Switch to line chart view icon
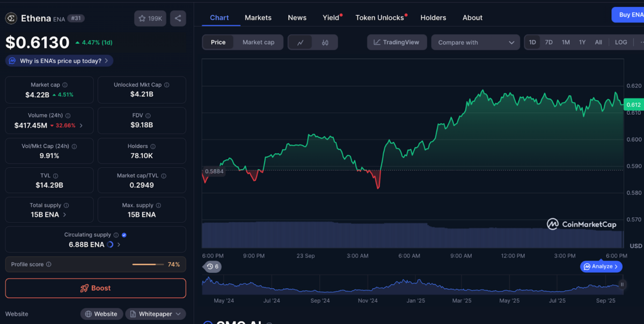 tap(301, 42)
